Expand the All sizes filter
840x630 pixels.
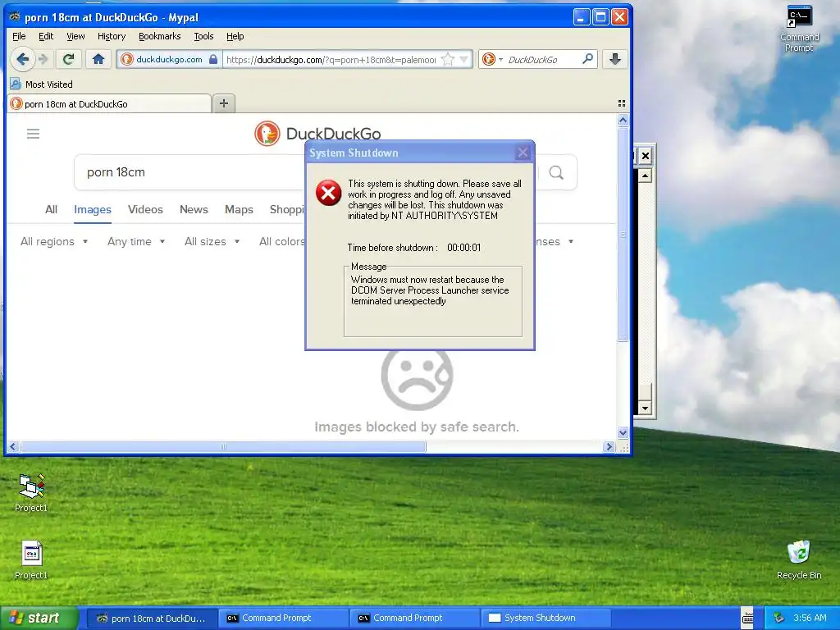(x=212, y=242)
